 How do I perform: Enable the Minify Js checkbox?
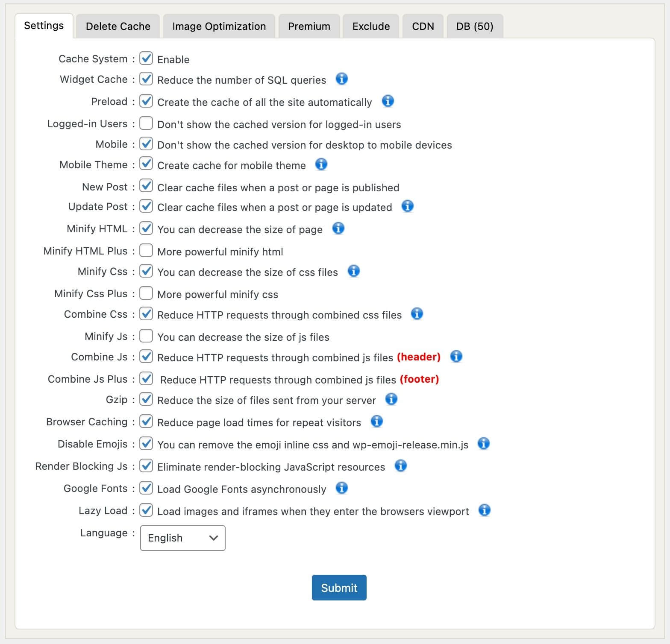point(146,336)
